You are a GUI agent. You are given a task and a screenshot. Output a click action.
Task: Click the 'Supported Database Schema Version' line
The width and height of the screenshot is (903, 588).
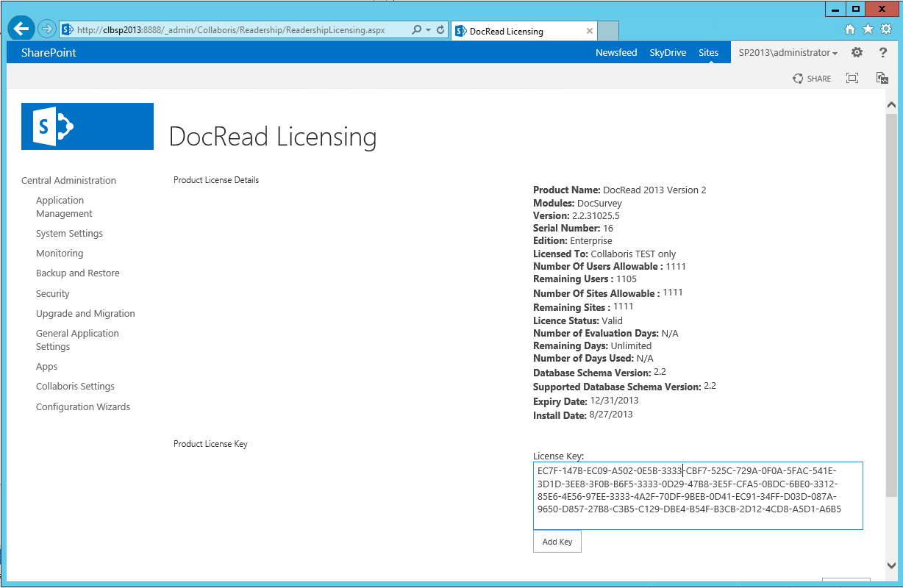click(625, 387)
